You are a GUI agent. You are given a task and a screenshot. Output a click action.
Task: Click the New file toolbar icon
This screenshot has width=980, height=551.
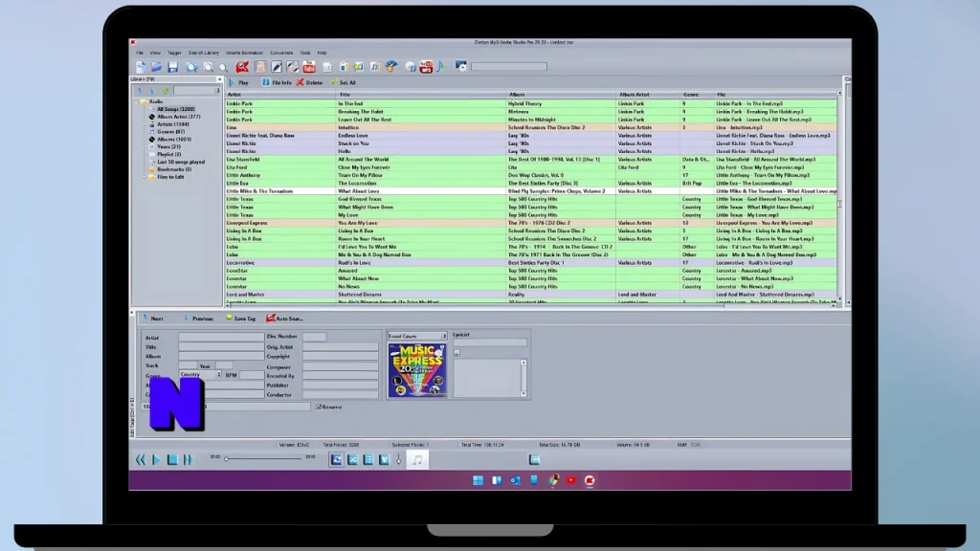click(141, 67)
